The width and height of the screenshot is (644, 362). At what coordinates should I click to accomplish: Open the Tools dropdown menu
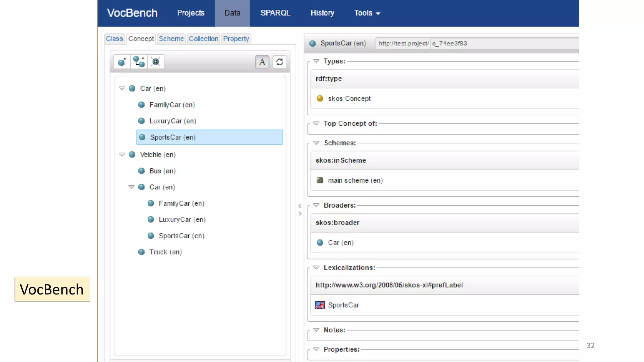367,13
